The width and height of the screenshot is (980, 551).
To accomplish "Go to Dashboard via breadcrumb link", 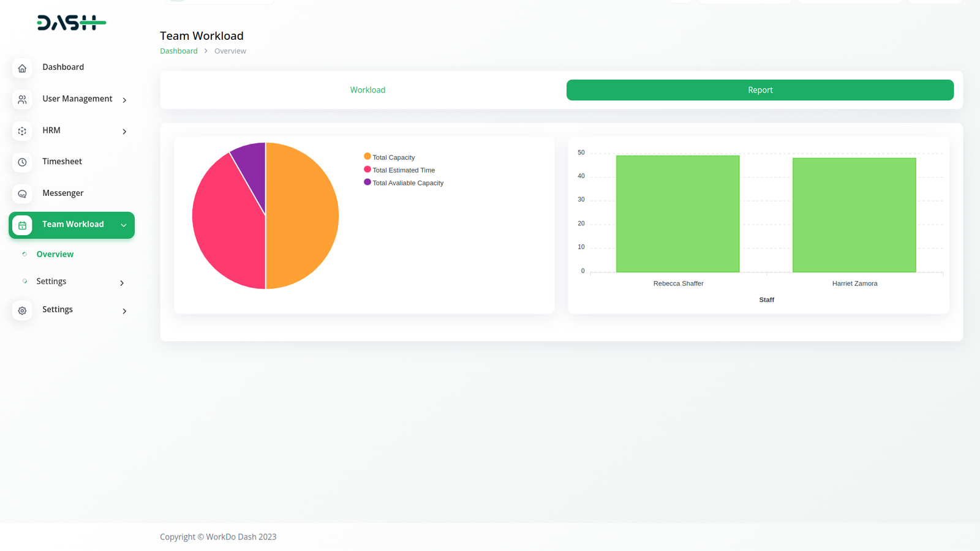I will (x=179, y=51).
